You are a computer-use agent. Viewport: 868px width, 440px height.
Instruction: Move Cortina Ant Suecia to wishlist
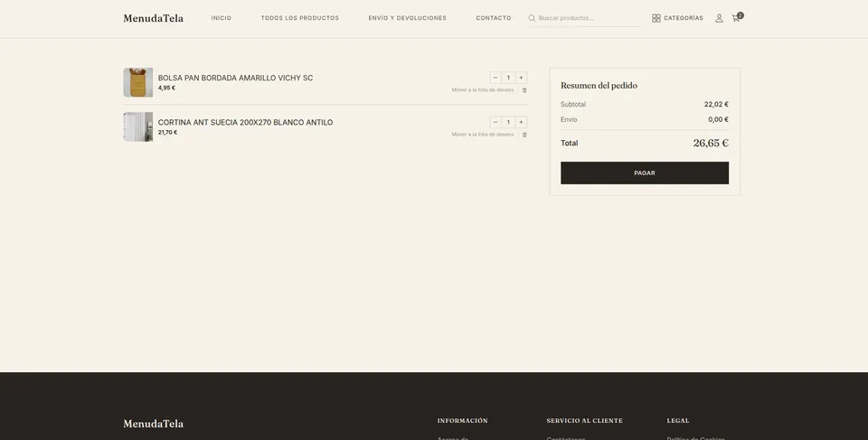[482, 135]
